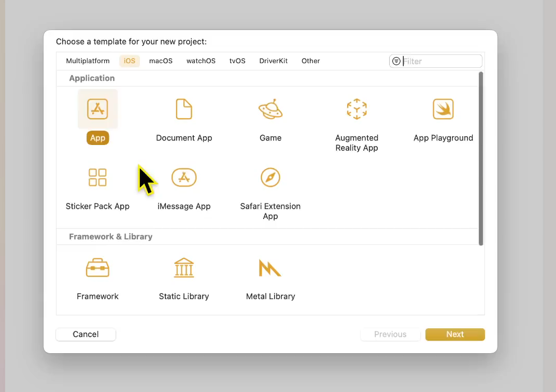Click the template list vertical scrollbar
This screenshot has height=392, width=556.
tap(481, 158)
